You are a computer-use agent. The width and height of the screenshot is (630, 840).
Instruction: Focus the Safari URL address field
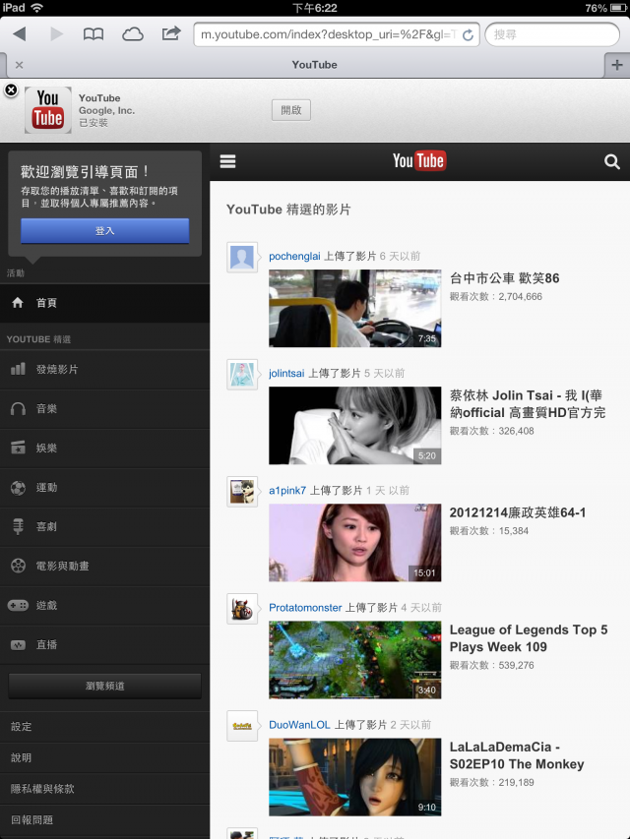[337, 34]
